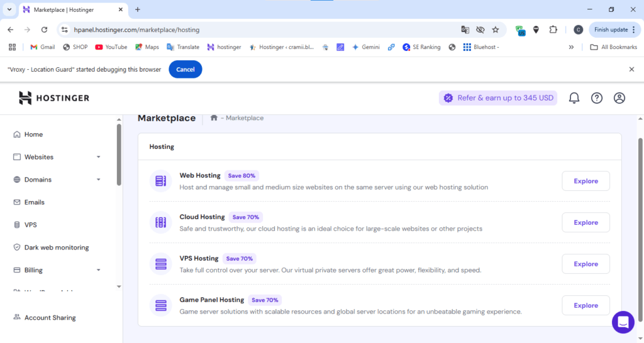Click the Game Panel Hosting icon
Viewport: 644px width, 343px height.
(160, 305)
